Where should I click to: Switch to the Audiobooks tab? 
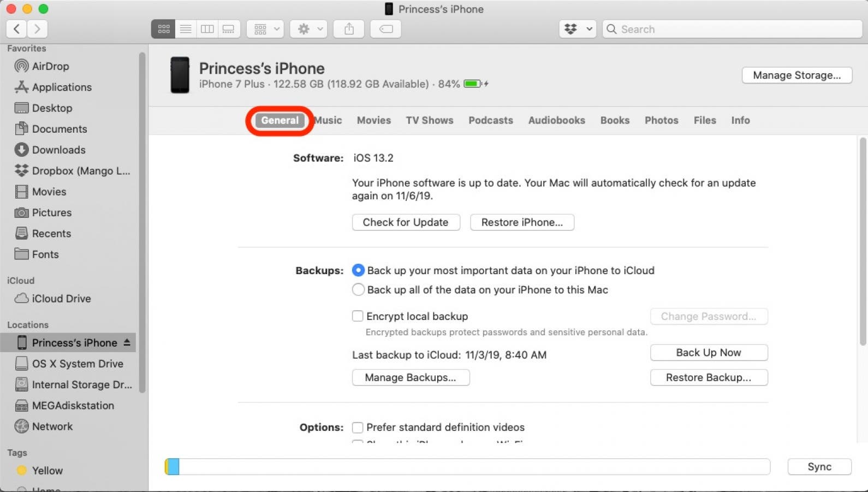coord(557,120)
